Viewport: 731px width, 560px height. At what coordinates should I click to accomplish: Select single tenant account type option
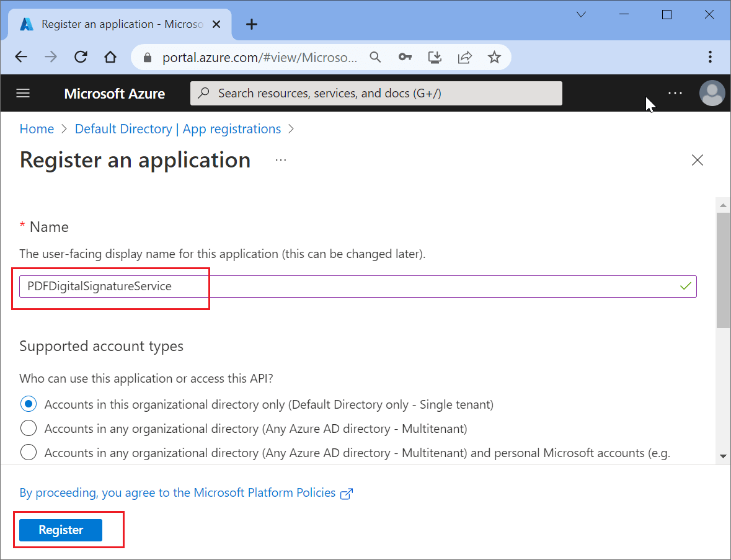[29, 404]
